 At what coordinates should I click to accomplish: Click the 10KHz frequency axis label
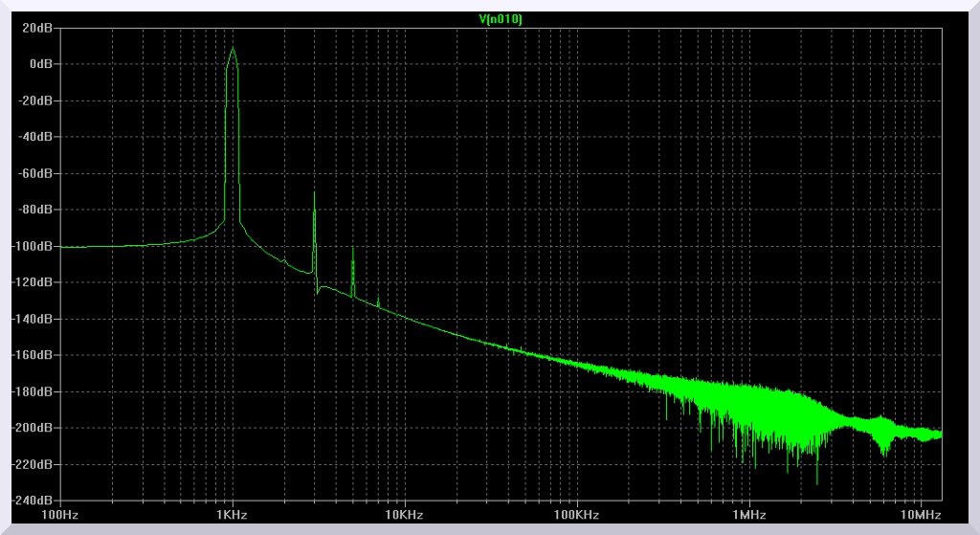pyautogui.click(x=404, y=515)
